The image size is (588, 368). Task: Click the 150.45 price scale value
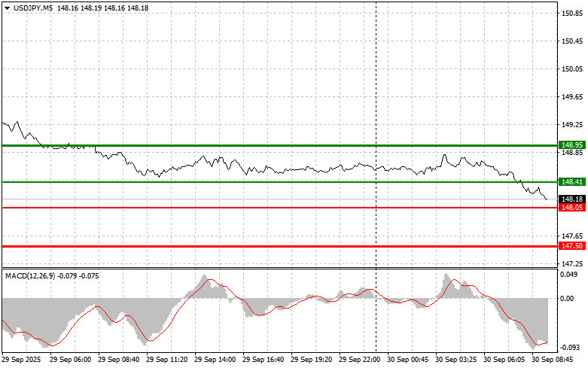(x=572, y=41)
